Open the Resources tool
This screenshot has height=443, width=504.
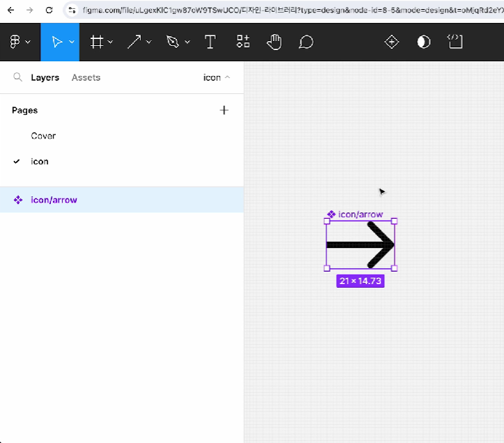click(x=243, y=41)
